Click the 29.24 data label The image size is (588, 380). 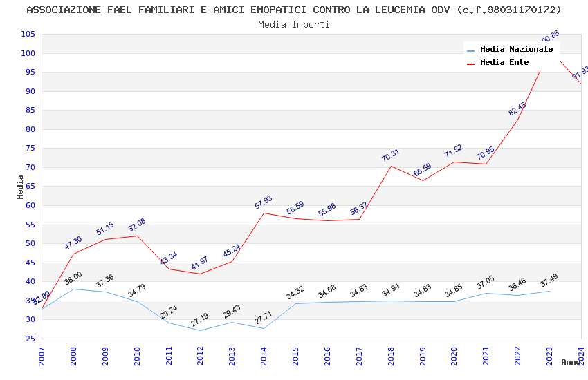coord(169,312)
